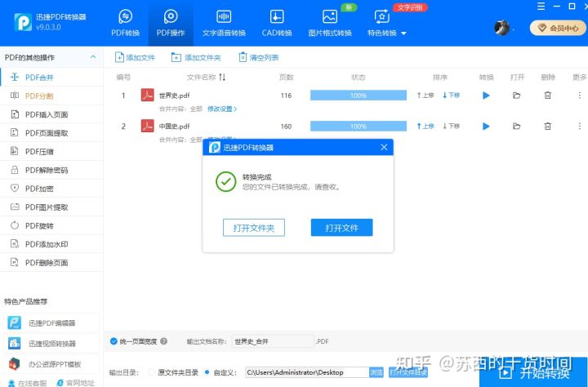Viewport: 588px width, 387px height.
Task: Edit the 输出文档名称 field
Action: click(273, 341)
